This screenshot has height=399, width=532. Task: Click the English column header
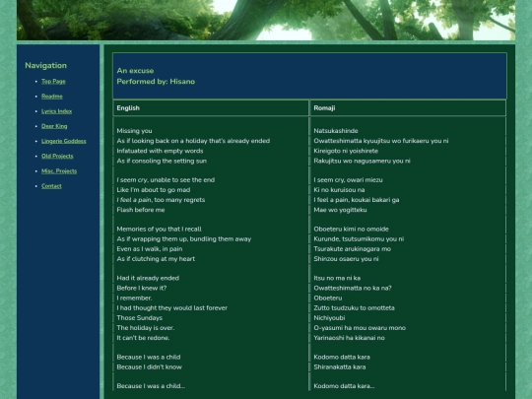click(128, 108)
